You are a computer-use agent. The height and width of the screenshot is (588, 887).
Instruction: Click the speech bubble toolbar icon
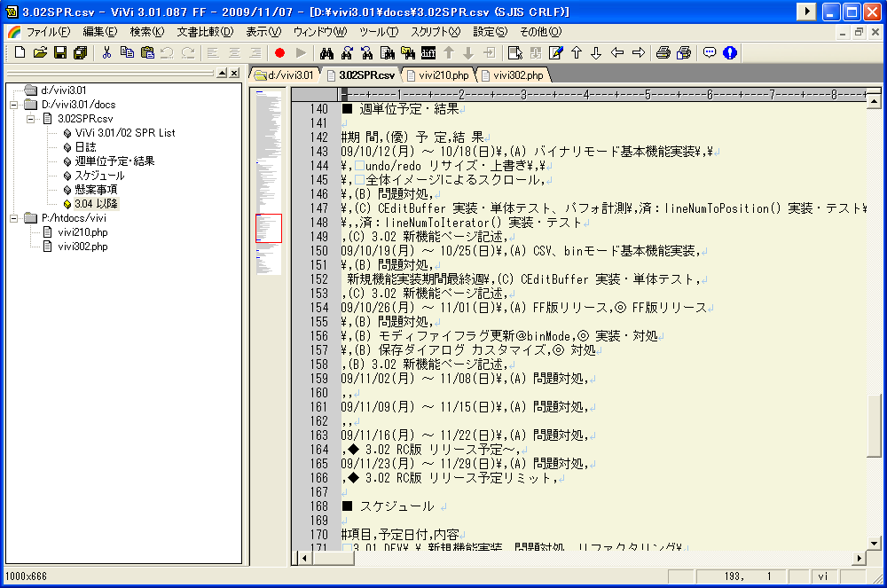click(710, 53)
